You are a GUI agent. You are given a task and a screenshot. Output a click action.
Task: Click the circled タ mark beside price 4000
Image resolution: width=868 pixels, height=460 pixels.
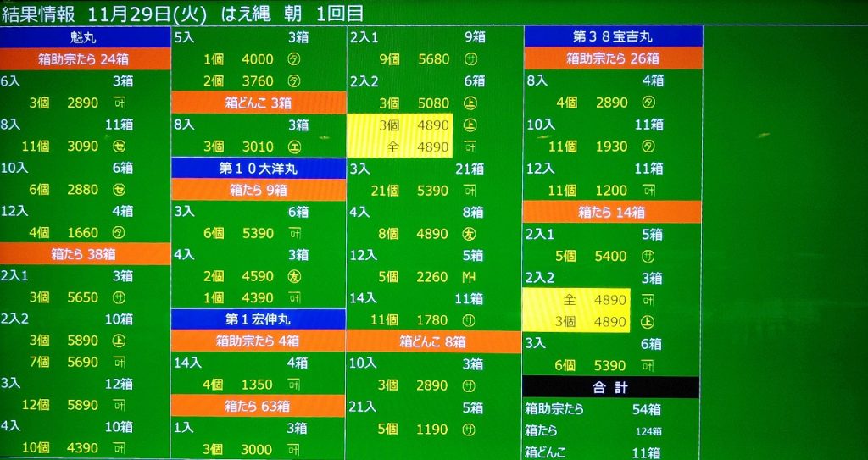295,59
